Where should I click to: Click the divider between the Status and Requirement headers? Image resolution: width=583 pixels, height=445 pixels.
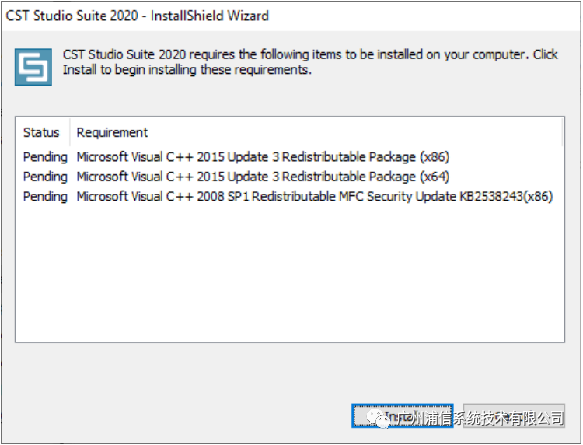pyautogui.click(x=70, y=133)
